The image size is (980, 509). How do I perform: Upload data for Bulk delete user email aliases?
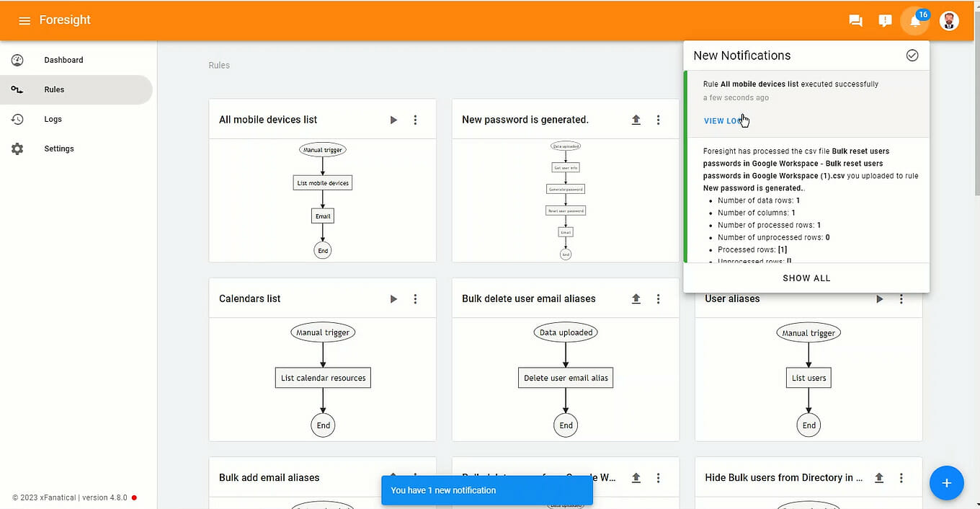636,298
